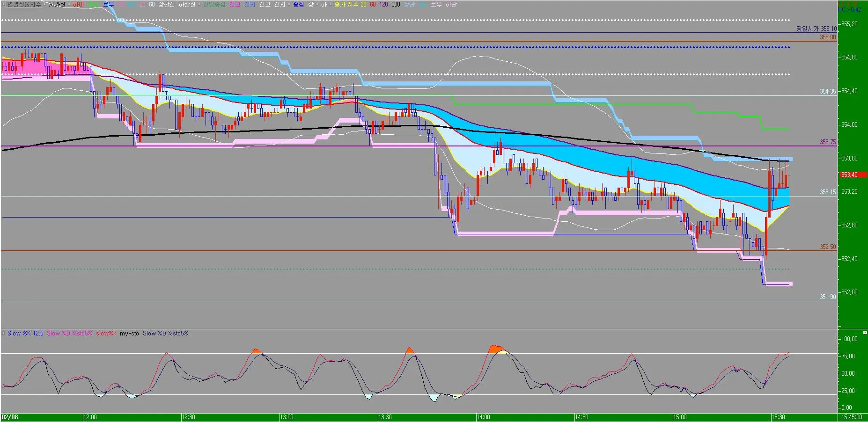Click the 351,90 horizontal line label
This screenshot has height=422, width=868.
(828, 297)
